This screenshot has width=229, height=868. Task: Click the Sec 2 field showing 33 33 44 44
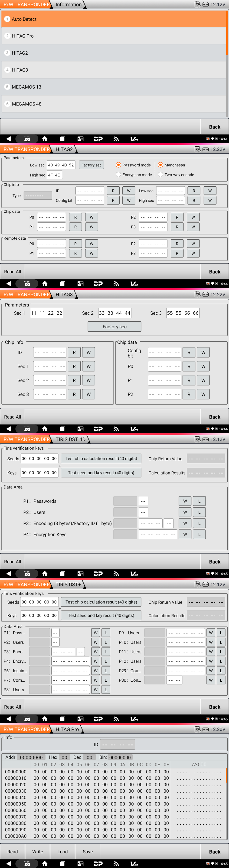click(x=115, y=313)
